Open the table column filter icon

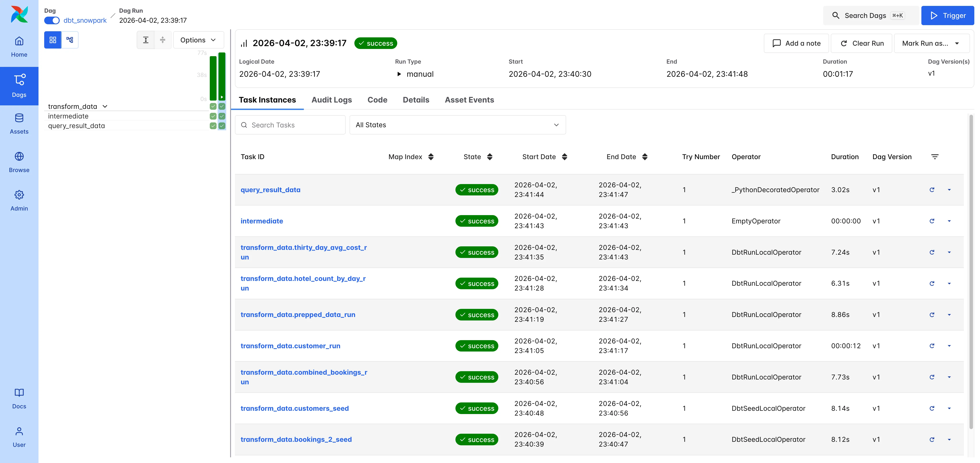(x=935, y=157)
